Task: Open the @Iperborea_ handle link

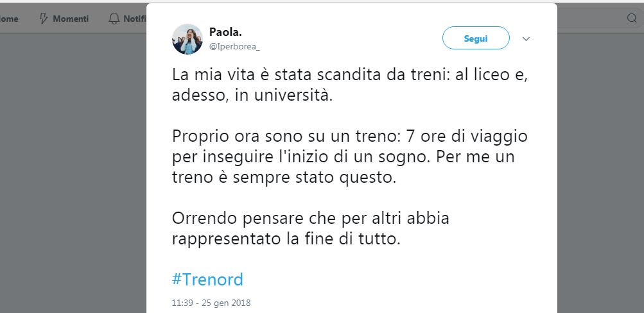Action: coord(234,46)
